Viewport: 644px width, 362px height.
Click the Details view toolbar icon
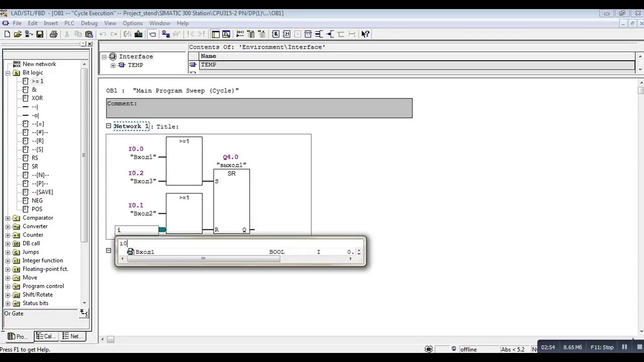click(226, 34)
